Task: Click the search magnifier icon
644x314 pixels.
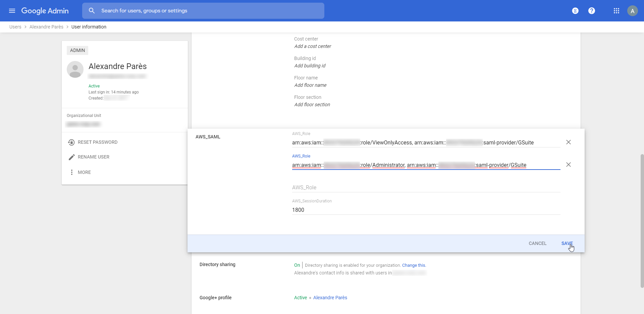Action: (x=92, y=11)
